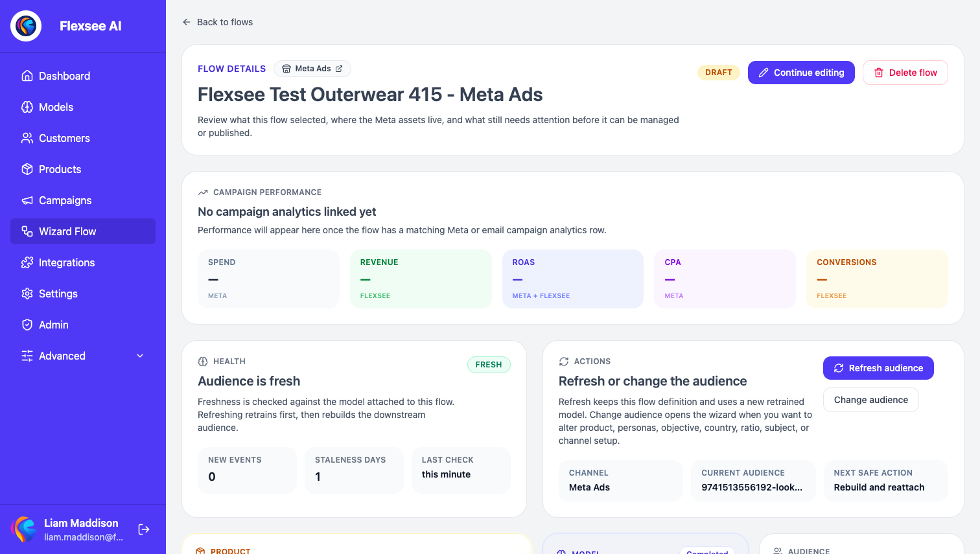Screen dimensions: 980x554
Task: Open the Customers section
Action: (83, 138)
